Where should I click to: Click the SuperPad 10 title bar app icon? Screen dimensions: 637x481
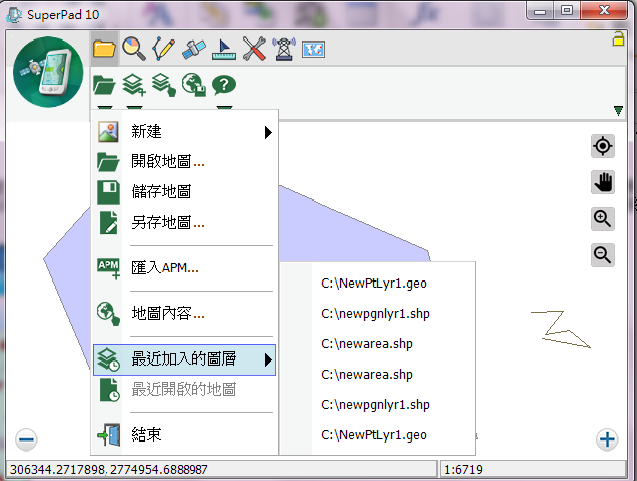pos(14,15)
